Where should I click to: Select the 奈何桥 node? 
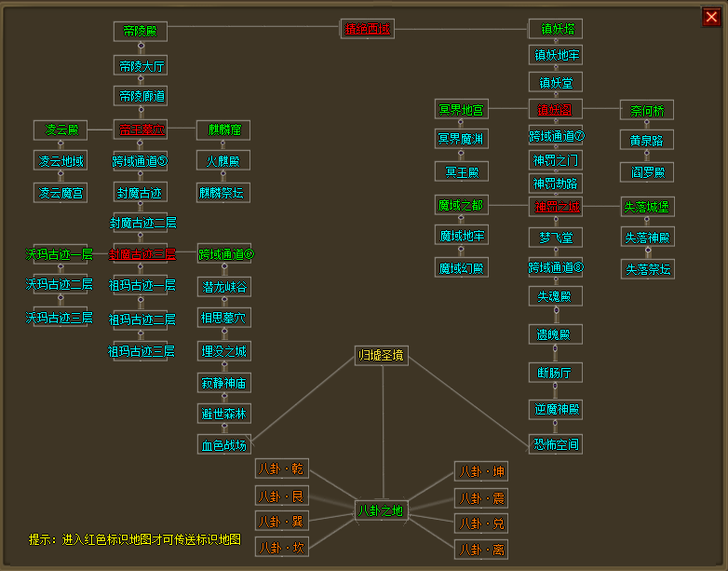coord(647,110)
